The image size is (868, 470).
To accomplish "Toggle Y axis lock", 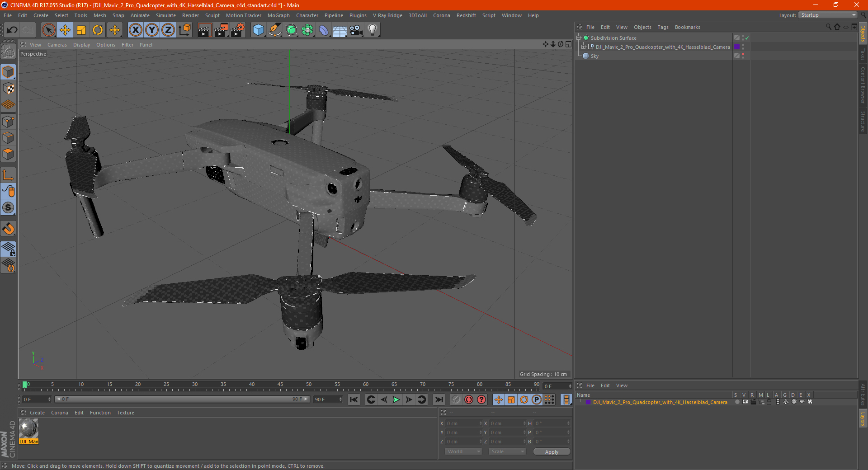I will 152,30.
